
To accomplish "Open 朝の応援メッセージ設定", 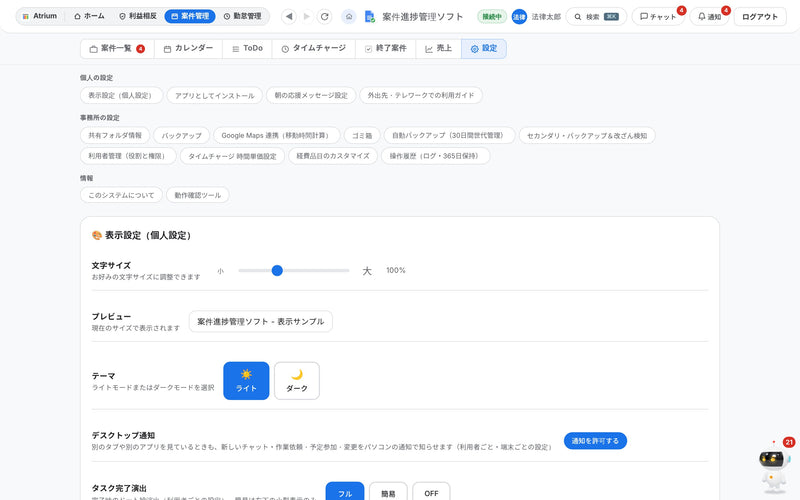I will pyautogui.click(x=311, y=95).
